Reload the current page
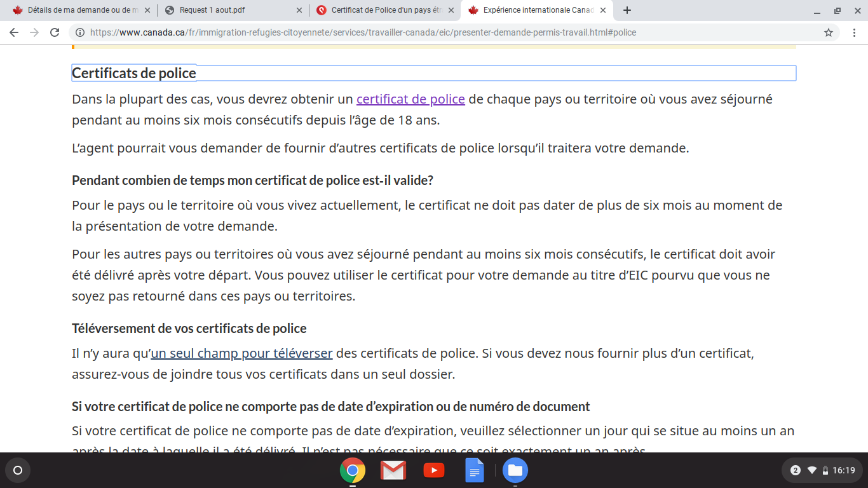 point(55,32)
